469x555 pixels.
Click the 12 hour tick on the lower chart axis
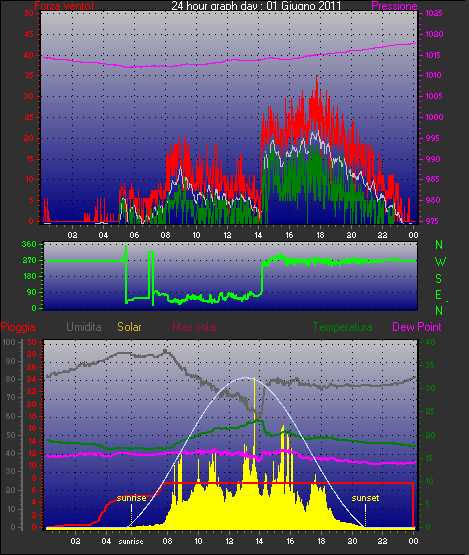tap(229, 541)
